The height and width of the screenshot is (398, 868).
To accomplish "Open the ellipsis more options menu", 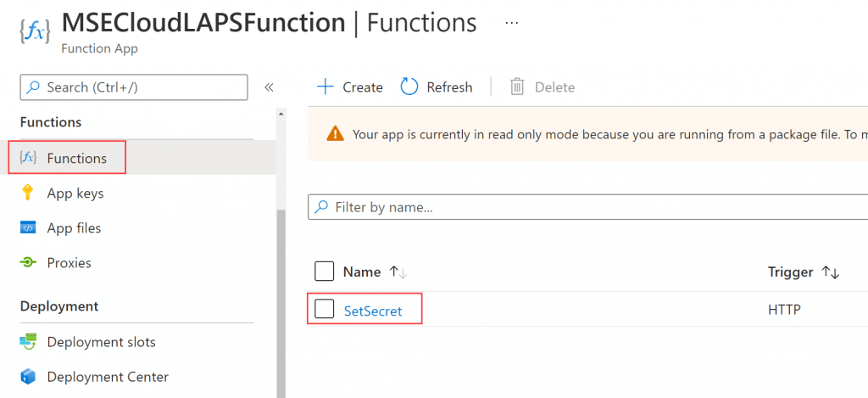I will click(512, 23).
